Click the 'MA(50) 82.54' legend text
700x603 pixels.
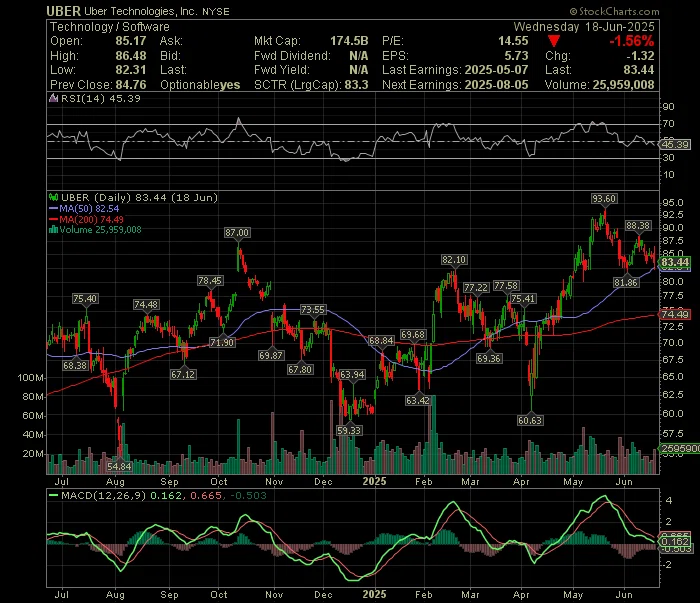pos(89,208)
